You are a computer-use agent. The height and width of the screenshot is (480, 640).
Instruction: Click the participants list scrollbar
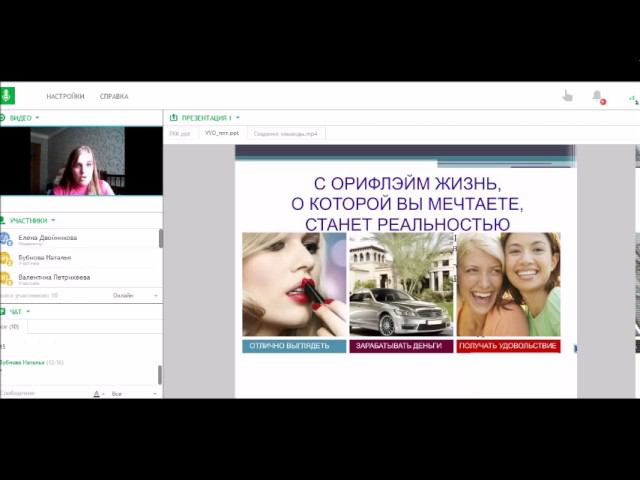coord(160,238)
